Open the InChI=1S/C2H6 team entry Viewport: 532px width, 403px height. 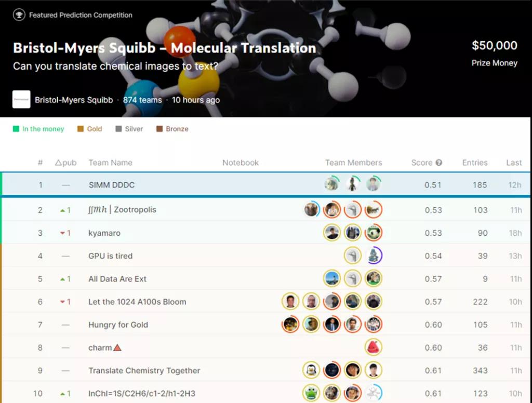click(x=142, y=394)
